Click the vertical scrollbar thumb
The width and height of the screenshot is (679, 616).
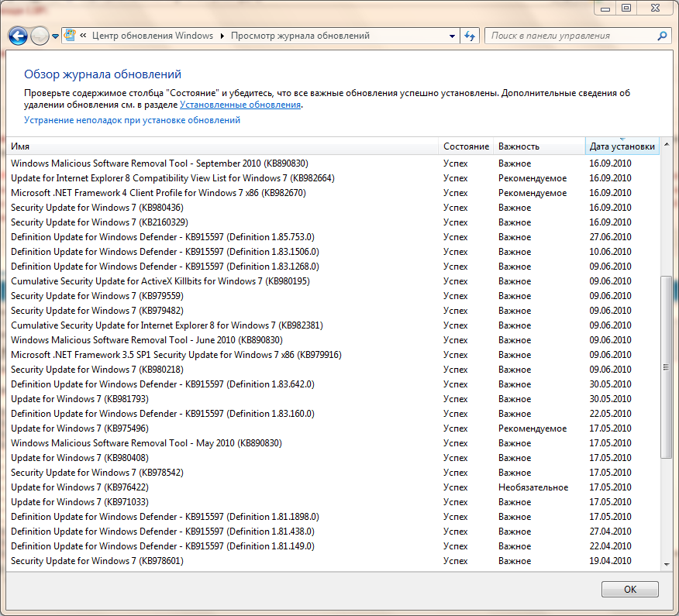pyautogui.click(x=667, y=367)
